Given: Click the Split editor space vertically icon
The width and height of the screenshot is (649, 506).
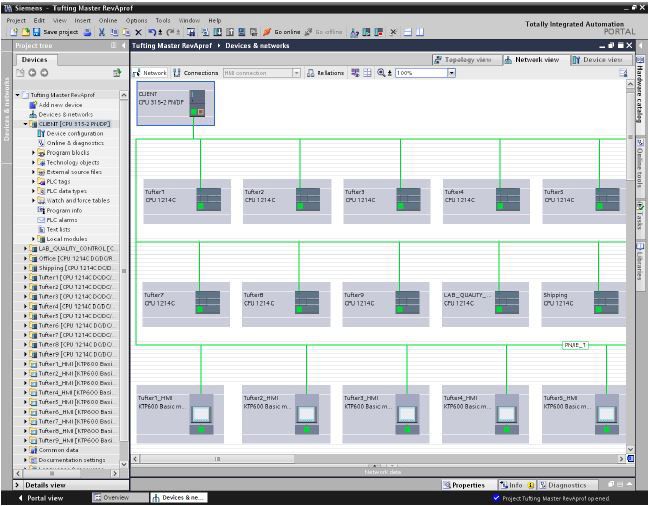Looking at the screenshot, I should point(420,32).
